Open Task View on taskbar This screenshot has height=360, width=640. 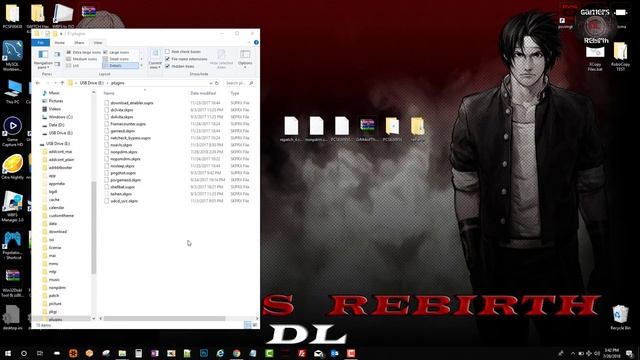point(40,353)
